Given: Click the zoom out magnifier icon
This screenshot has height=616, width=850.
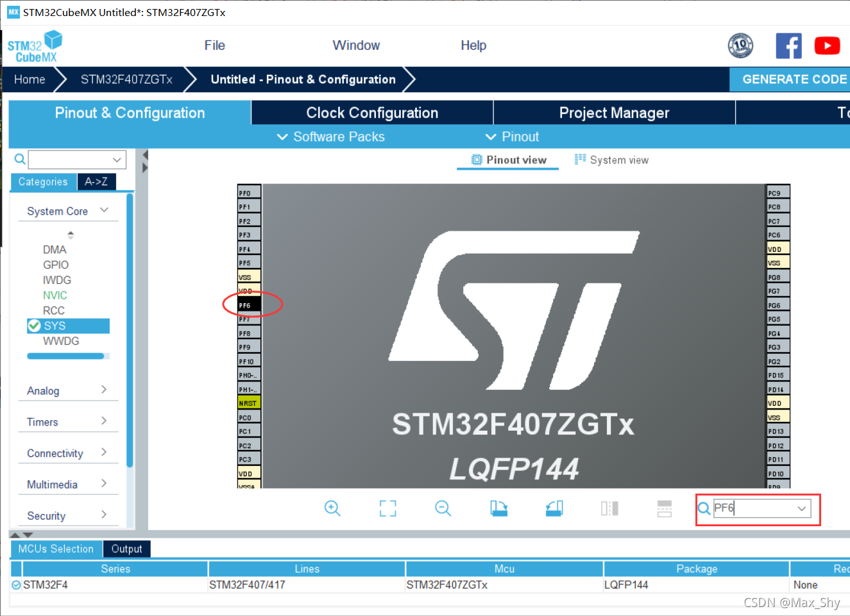Looking at the screenshot, I should (x=443, y=508).
